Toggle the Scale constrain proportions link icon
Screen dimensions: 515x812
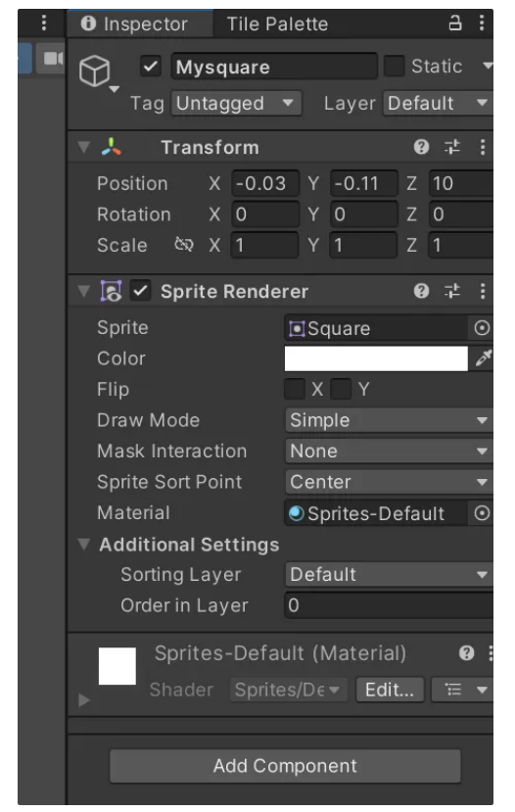pyautogui.click(x=184, y=245)
